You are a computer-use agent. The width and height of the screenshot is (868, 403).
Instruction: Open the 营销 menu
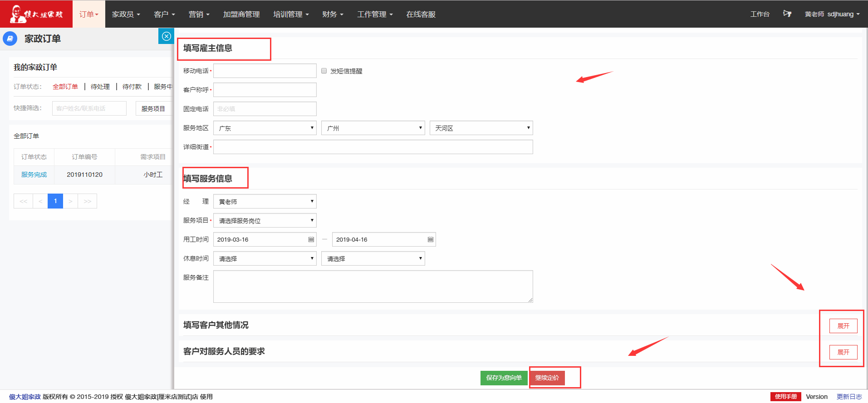[x=199, y=14]
